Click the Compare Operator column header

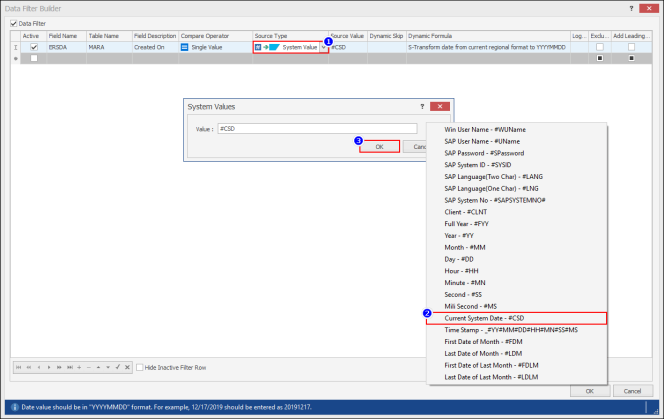(216, 36)
